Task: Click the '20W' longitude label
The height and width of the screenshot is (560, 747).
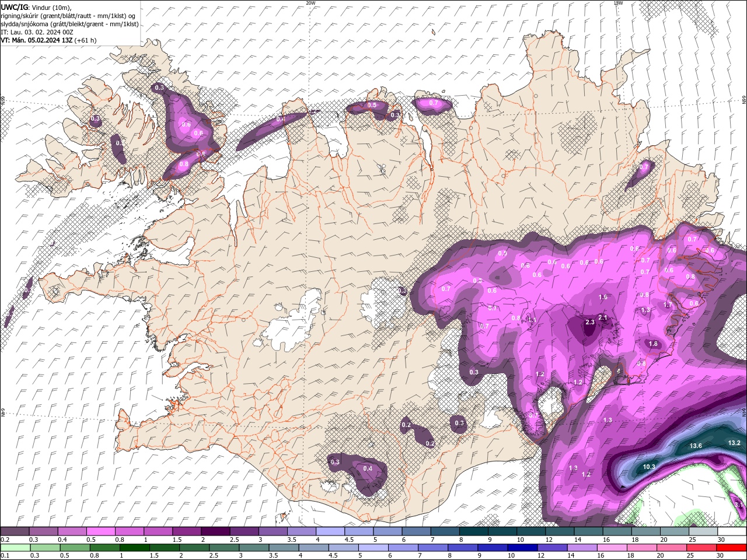Action: 310,3
